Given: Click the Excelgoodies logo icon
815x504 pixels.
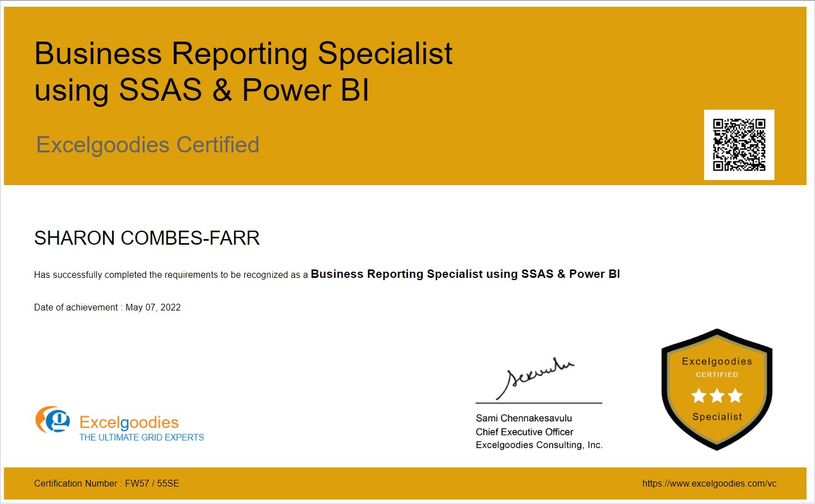Looking at the screenshot, I should pos(53,420).
